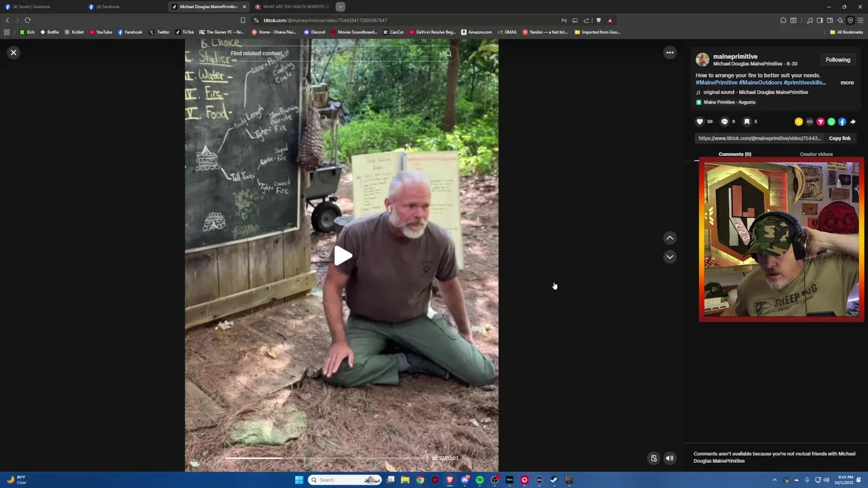Click the Windows taskbar Search box
868x488 pixels.
click(344, 480)
